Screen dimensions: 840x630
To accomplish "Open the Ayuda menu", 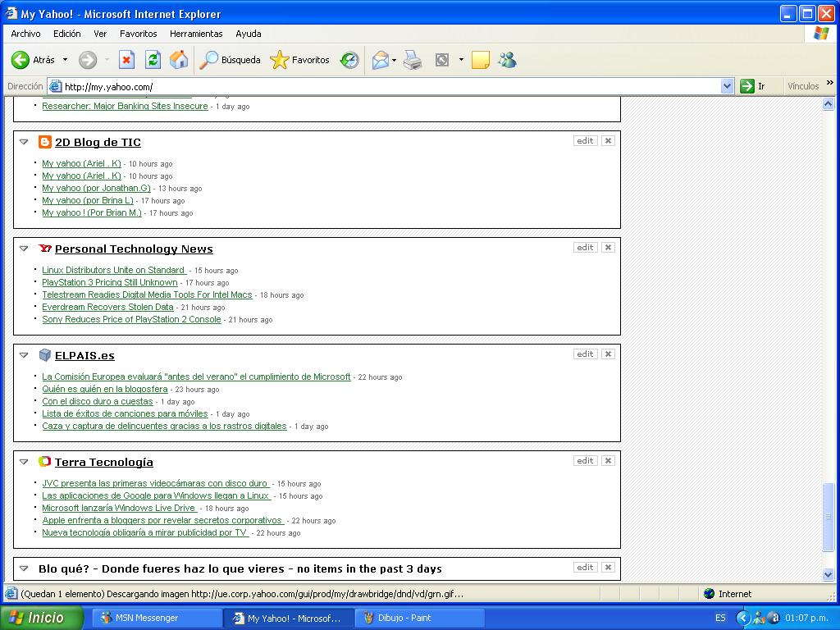I will 249,34.
